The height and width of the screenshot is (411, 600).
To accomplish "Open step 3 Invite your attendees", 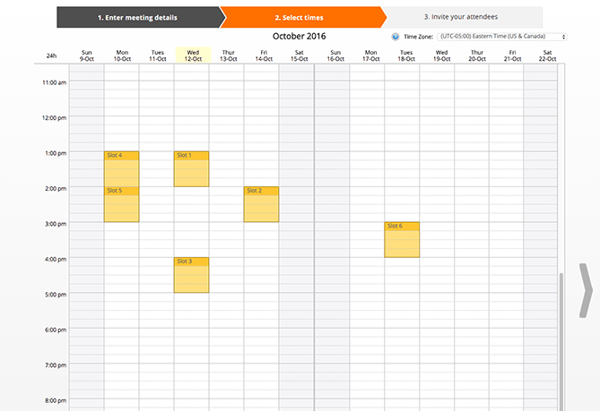I will coord(462,17).
